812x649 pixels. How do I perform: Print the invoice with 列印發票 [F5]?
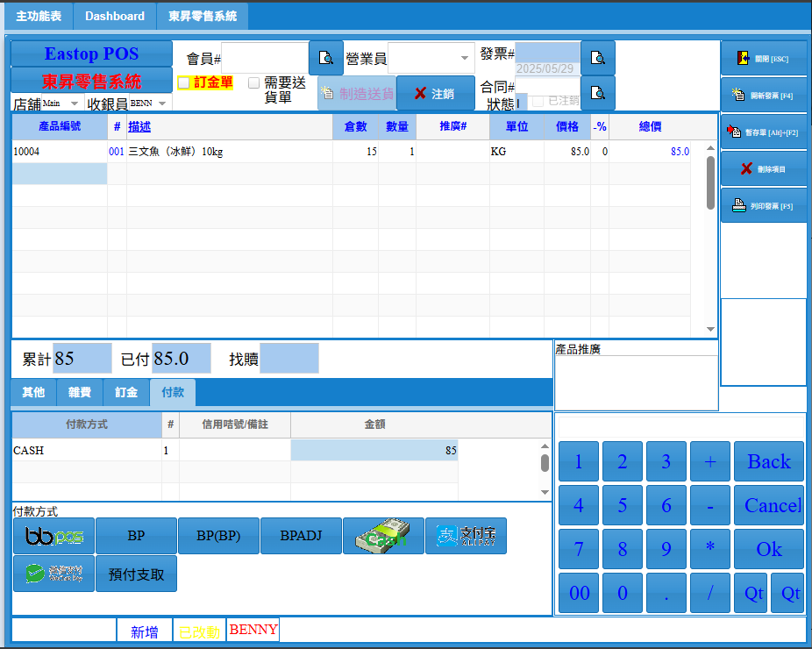click(764, 205)
